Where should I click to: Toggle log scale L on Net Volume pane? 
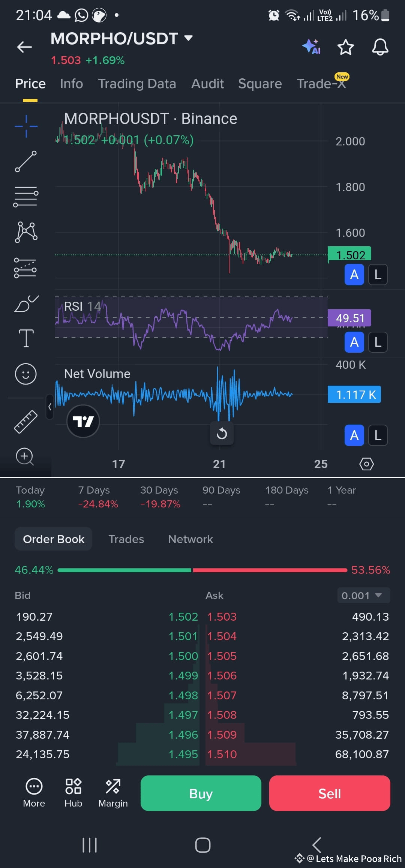click(x=378, y=435)
